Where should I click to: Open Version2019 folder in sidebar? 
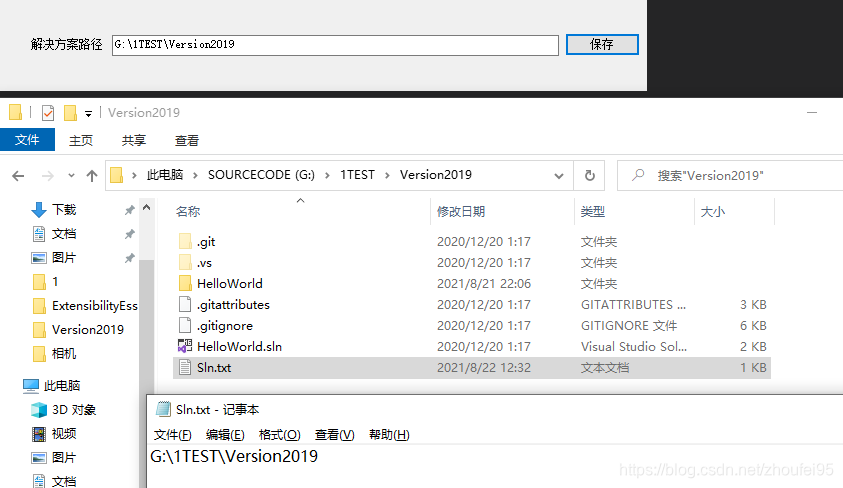point(88,329)
